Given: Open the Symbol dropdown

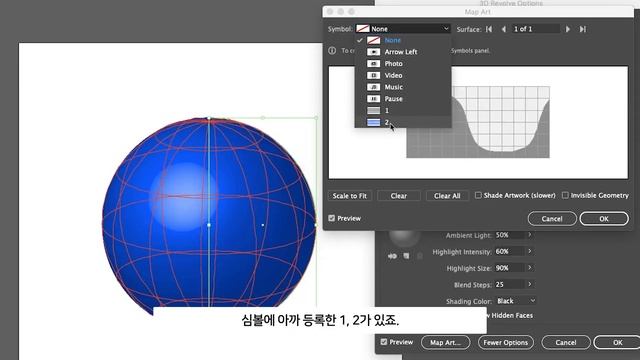Looking at the screenshot, I should coord(403,29).
